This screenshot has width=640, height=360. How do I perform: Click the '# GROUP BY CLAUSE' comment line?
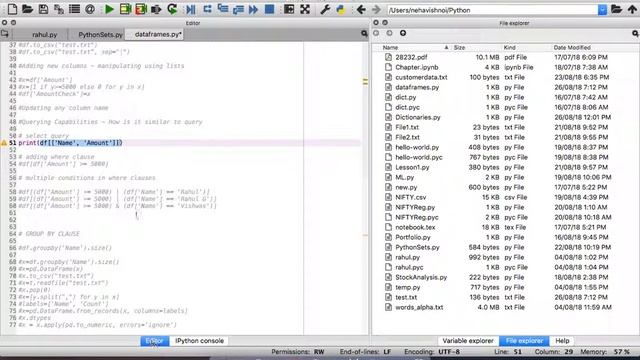click(49, 234)
